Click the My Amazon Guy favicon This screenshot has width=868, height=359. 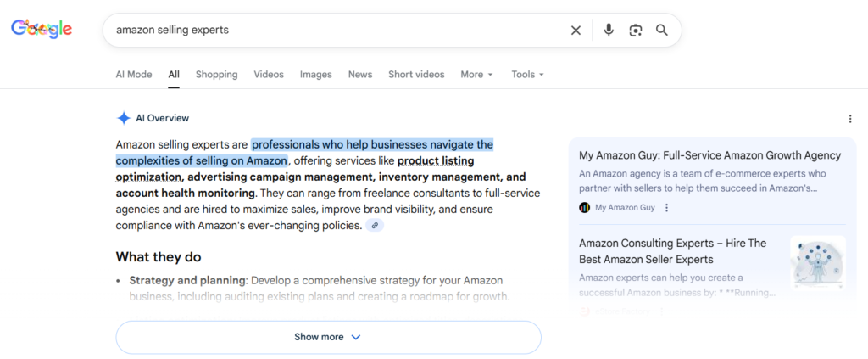point(585,208)
